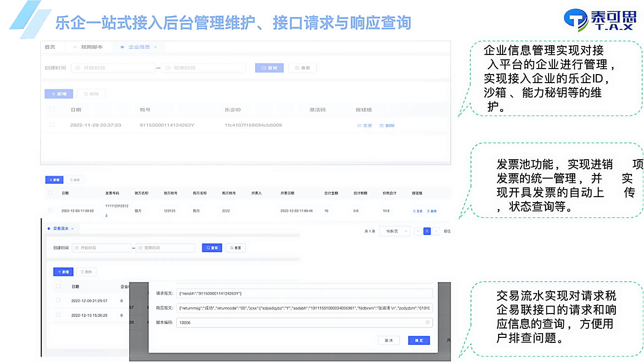The width and height of the screenshot is (644, 362).
Task: Click the 税号 column header
Action: (x=145, y=110)
